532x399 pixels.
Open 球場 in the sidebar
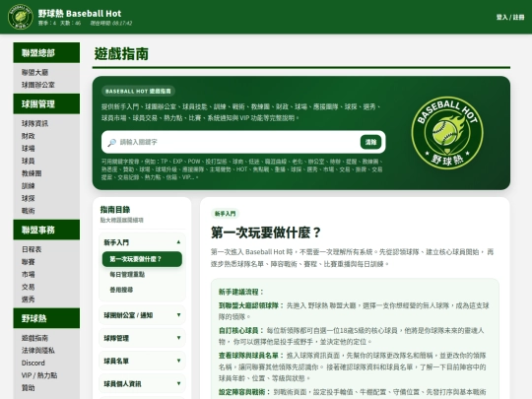29,149
